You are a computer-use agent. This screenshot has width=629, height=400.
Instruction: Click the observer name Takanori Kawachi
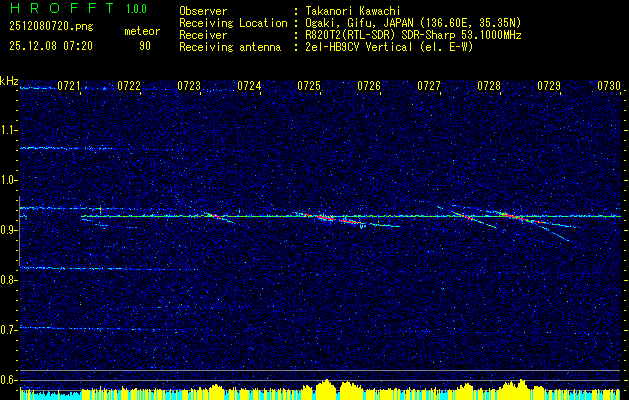coord(353,12)
